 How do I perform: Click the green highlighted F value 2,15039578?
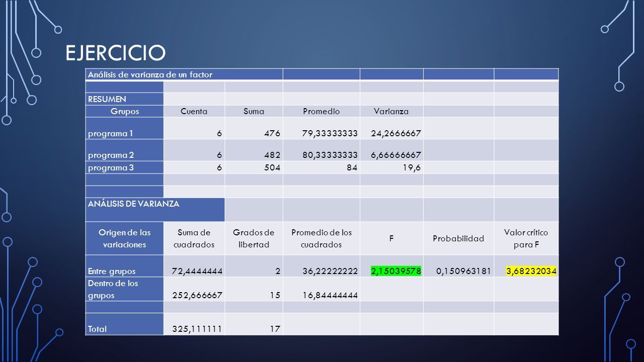(396, 271)
